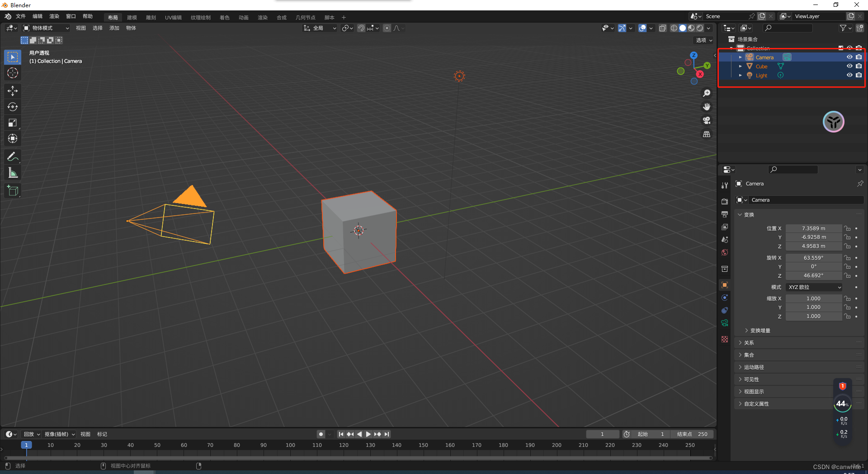Select the Transform tool

(13, 138)
